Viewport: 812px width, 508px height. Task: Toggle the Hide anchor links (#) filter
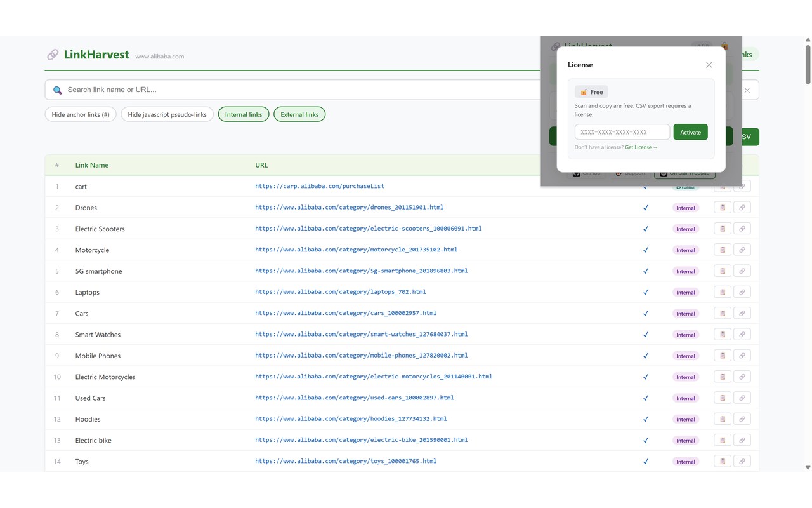pyautogui.click(x=81, y=114)
